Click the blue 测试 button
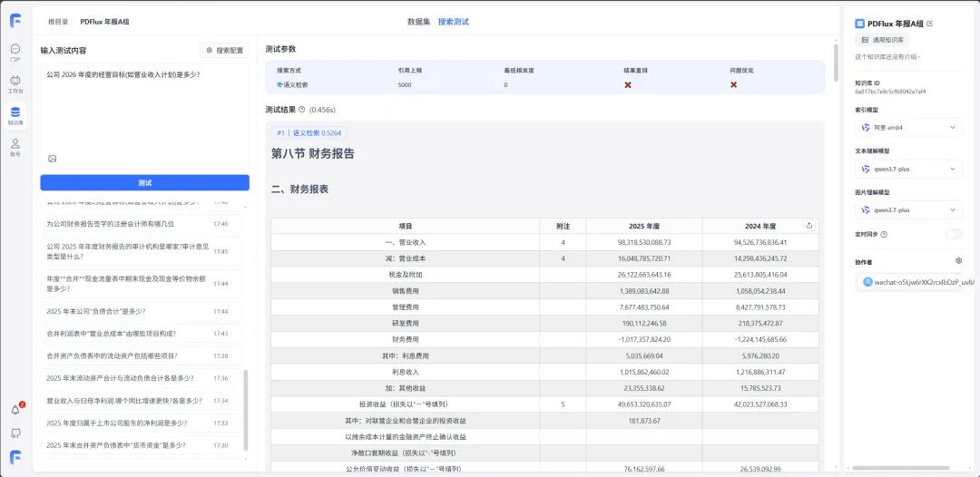The width and height of the screenshot is (980, 477). pos(145,183)
